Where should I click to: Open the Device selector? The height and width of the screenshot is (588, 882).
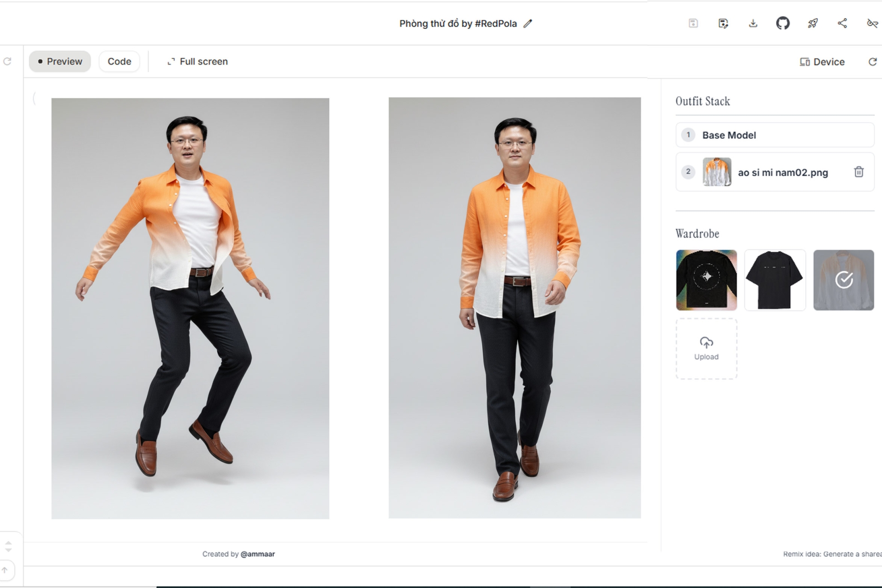[x=822, y=62]
